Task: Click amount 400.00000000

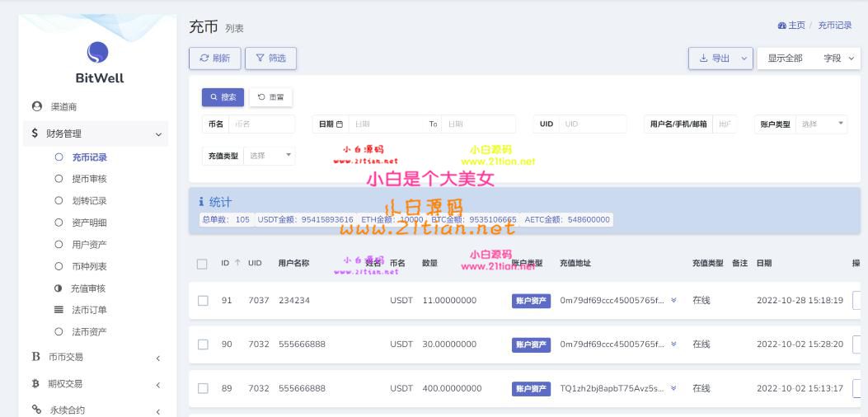Action: [x=452, y=388]
